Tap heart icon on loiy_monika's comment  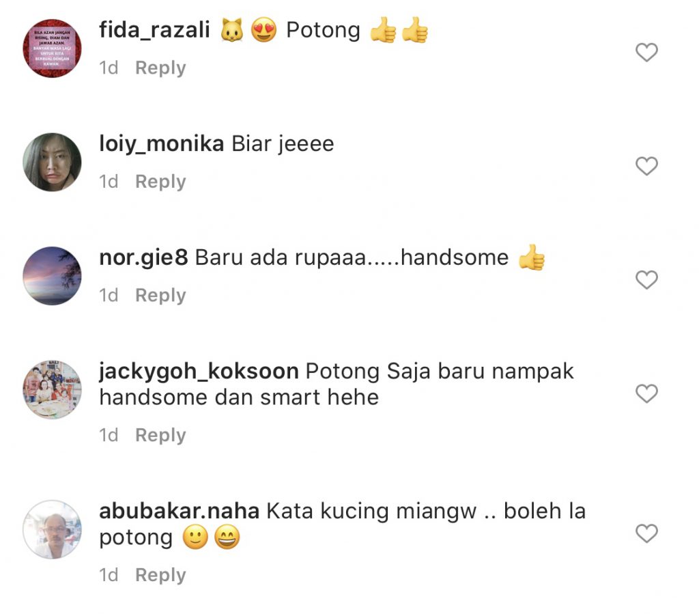tap(646, 166)
